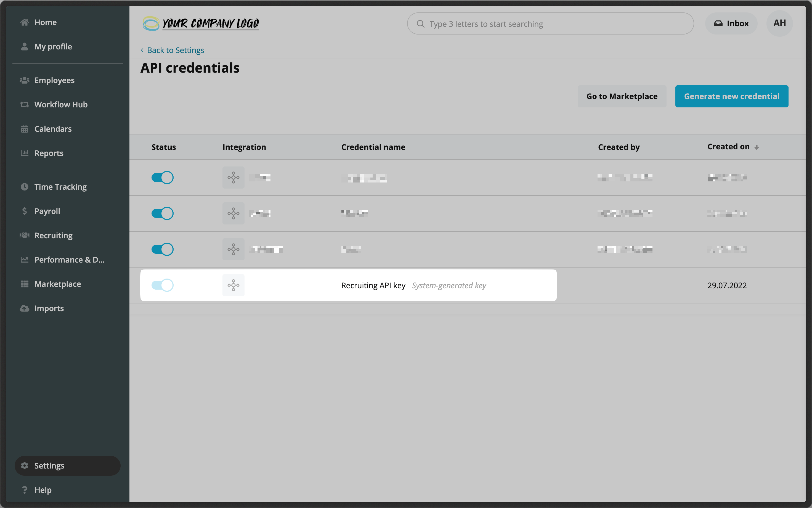812x508 pixels.
Task: Click Go to Marketplace button
Action: pyautogui.click(x=622, y=96)
